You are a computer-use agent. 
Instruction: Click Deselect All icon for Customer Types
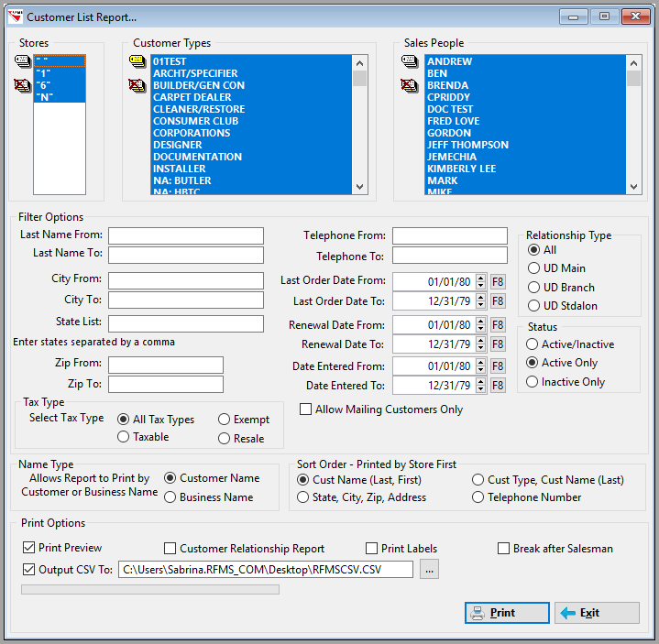pyautogui.click(x=137, y=86)
